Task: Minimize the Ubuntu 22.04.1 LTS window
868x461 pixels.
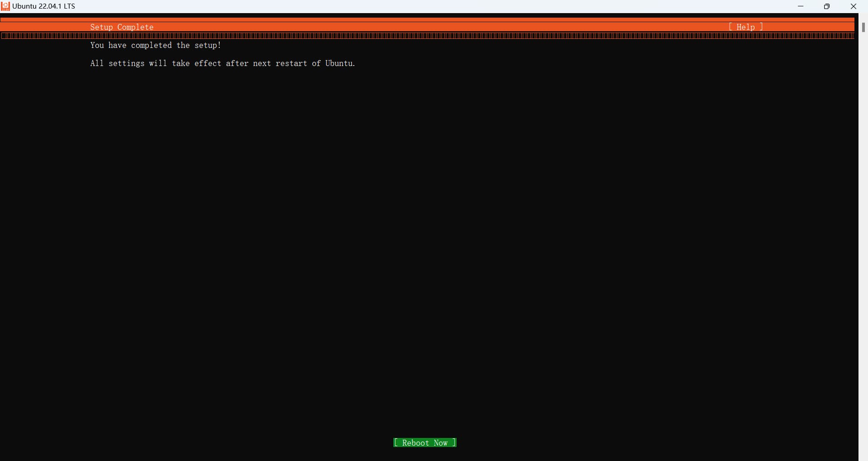Action: 801,6
